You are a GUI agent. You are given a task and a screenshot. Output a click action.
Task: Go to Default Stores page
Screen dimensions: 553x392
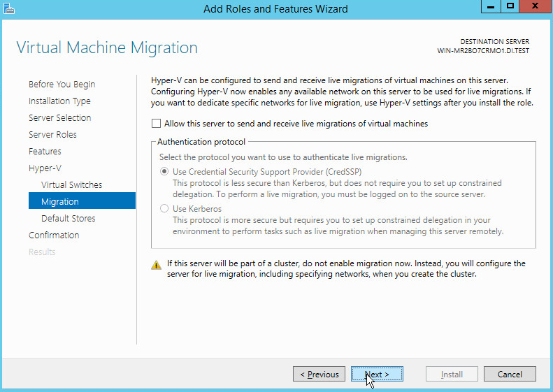tap(69, 219)
